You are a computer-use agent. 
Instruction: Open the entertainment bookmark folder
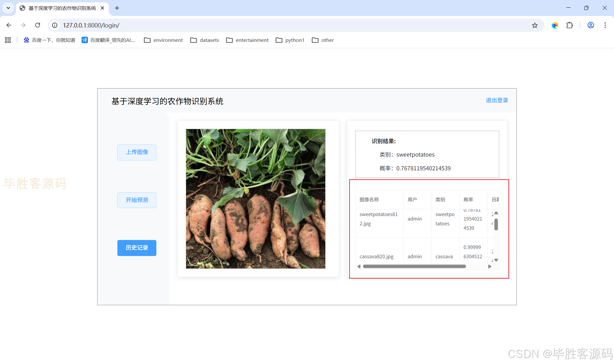click(248, 40)
